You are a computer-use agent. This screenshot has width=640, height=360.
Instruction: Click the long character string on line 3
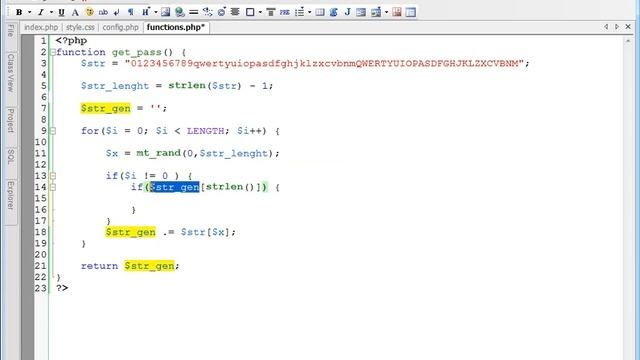[x=325, y=63]
